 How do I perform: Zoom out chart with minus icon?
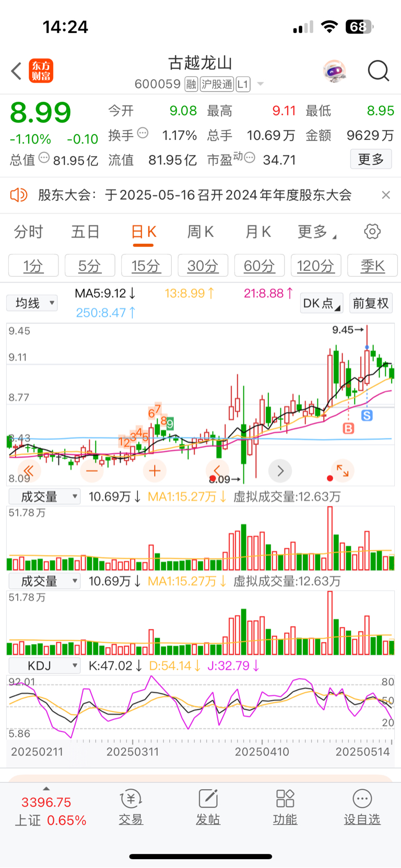[92, 471]
